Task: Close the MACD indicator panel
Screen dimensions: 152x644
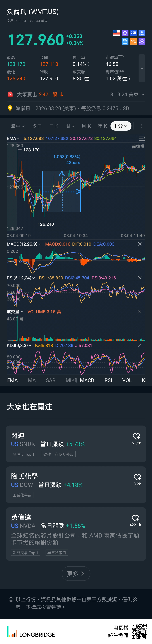Action: point(140,244)
